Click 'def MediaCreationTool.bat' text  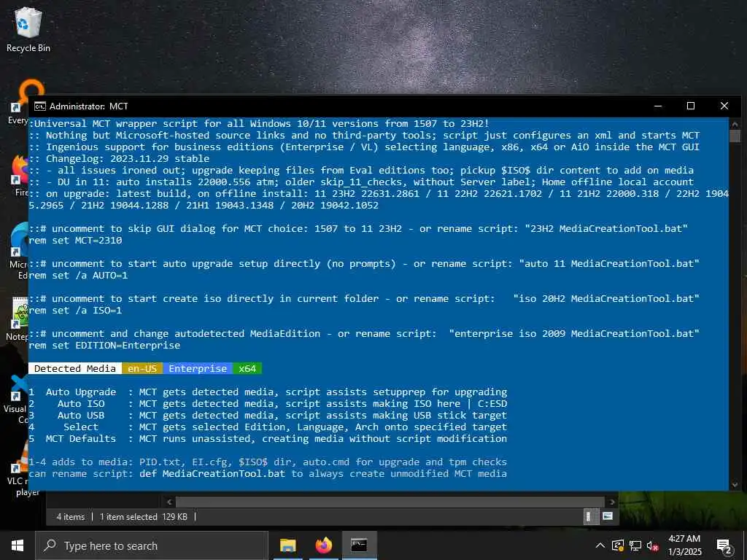pos(212,474)
